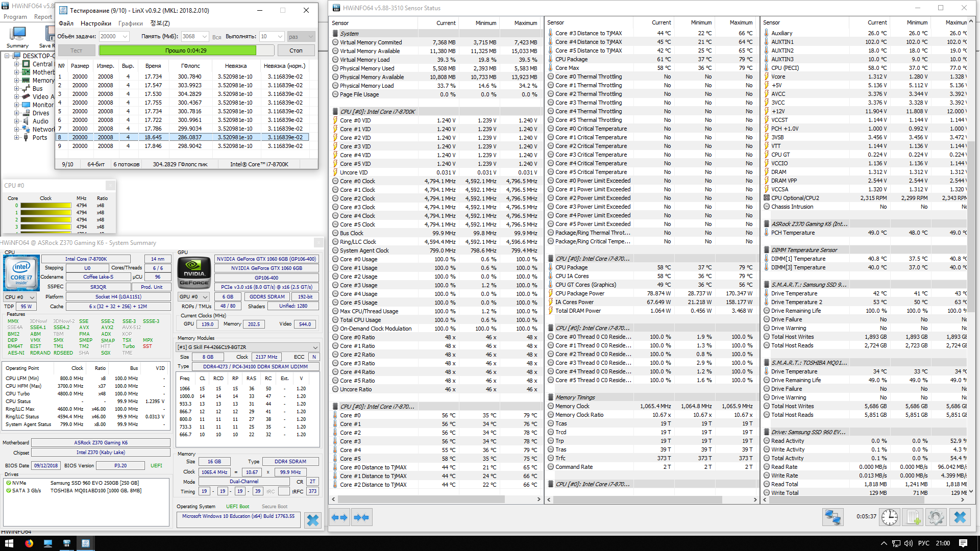
Task: Click the expand columns arrows icon
Action: click(339, 517)
